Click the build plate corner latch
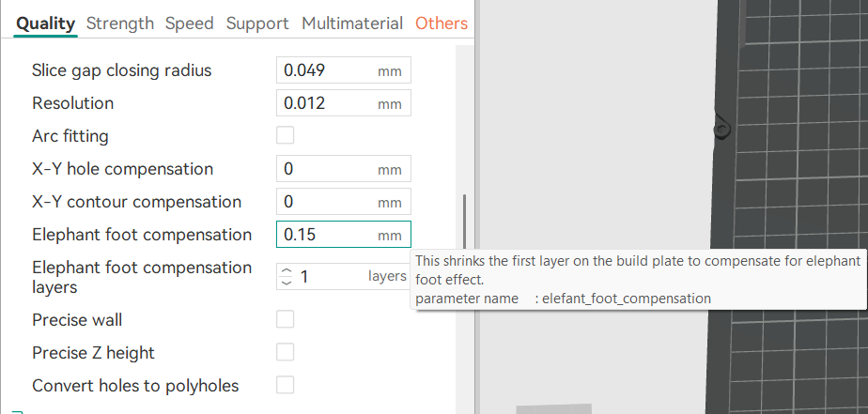 pos(721,129)
